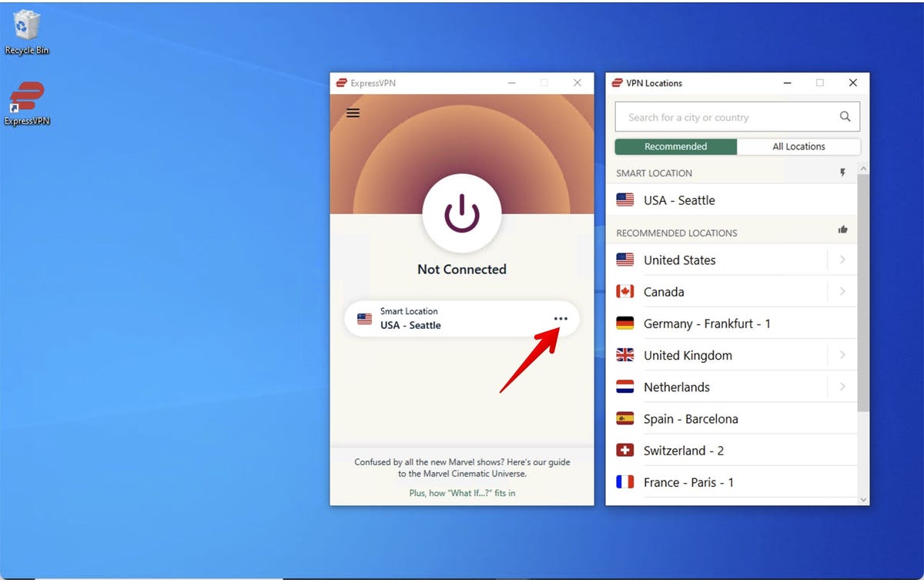The width and height of the screenshot is (924, 580).
Task: Click the United States flag in recommended list
Action: tap(625, 260)
